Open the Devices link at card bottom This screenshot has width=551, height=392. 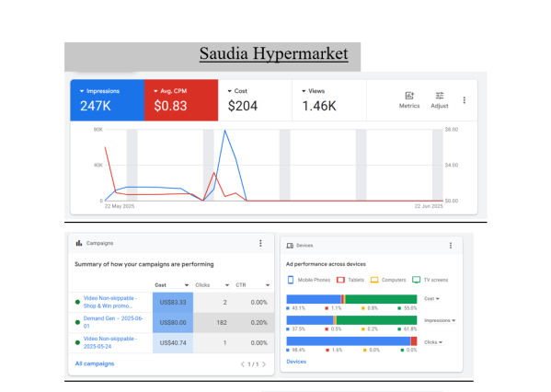click(296, 362)
